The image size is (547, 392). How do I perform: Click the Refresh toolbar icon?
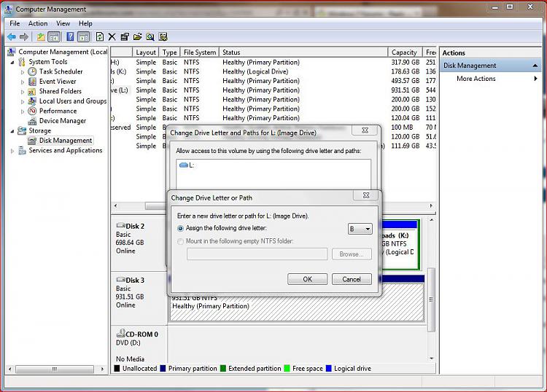coord(100,36)
